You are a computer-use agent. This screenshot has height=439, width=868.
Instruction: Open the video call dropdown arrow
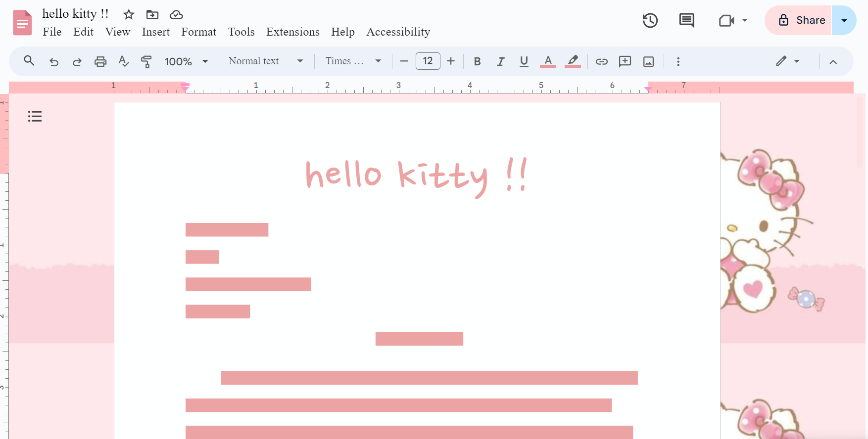[x=745, y=20]
